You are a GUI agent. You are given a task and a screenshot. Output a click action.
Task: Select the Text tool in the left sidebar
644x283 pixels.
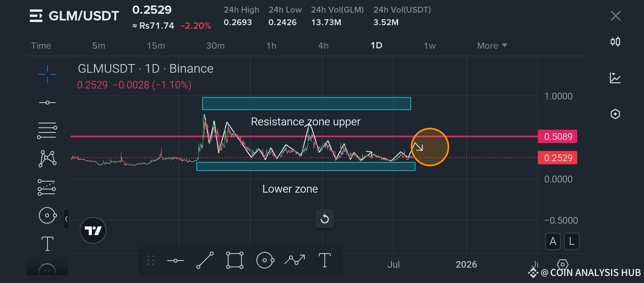pos(47,244)
